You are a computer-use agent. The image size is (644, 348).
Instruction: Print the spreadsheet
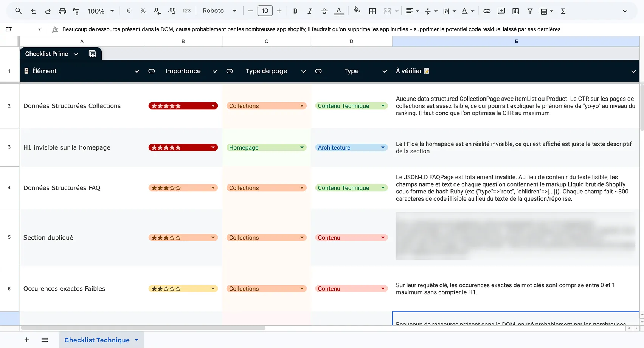pyautogui.click(x=62, y=11)
